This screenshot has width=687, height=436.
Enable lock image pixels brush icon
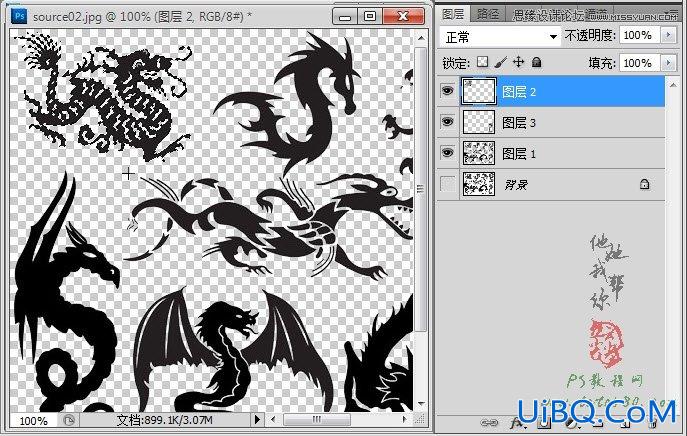pos(500,62)
